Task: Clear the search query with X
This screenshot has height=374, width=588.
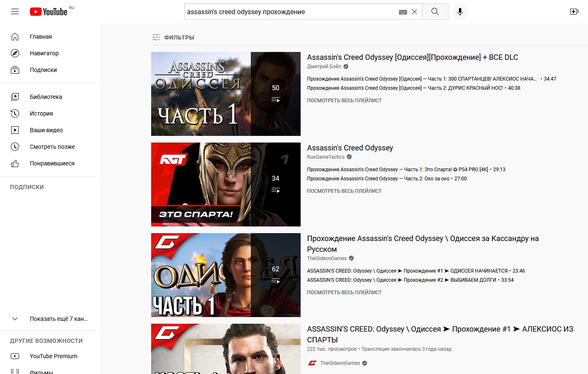Action: [414, 12]
